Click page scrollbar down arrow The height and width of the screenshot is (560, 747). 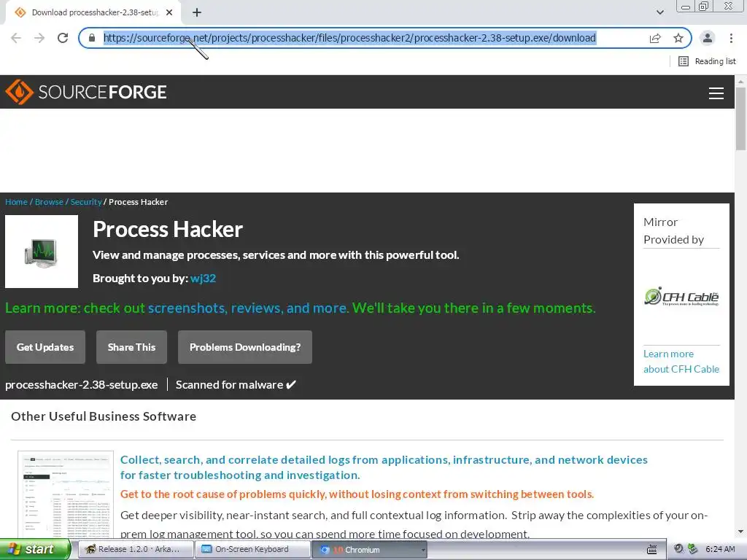tap(741, 531)
